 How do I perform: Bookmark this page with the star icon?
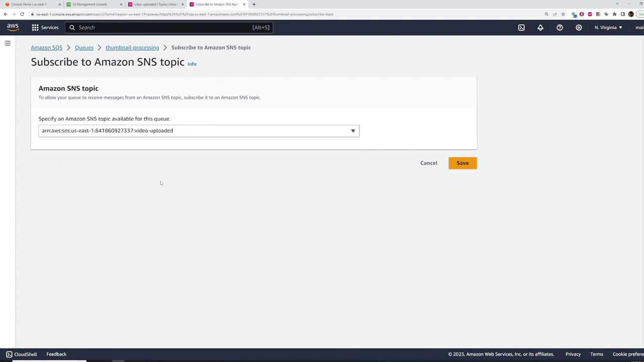coord(563,14)
